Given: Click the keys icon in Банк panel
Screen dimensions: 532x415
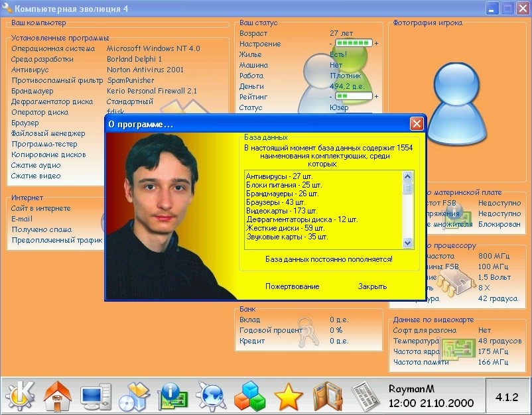Looking at the screenshot, I should tap(308, 331).
